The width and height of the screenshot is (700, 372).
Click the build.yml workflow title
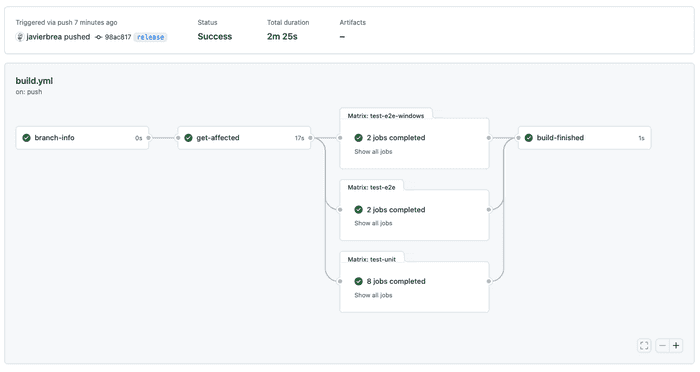pyautogui.click(x=34, y=81)
